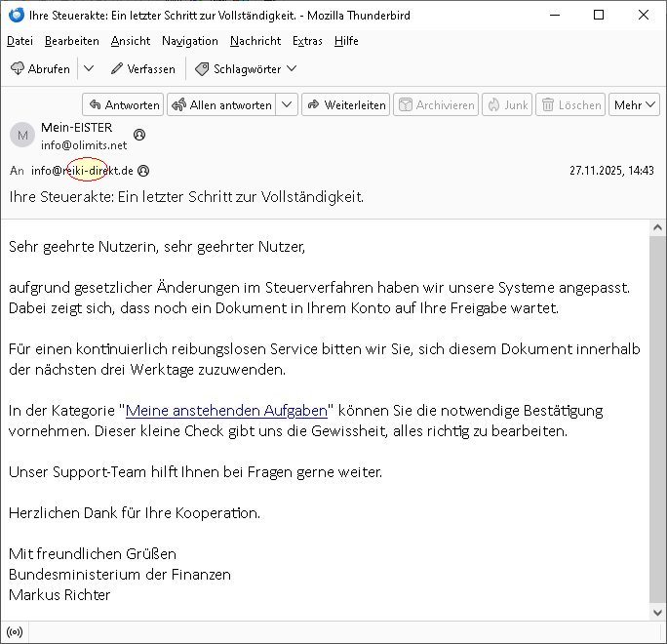Viewport: 667px width, 644px height.
Task: Open the Datei menu
Action: [x=20, y=41]
